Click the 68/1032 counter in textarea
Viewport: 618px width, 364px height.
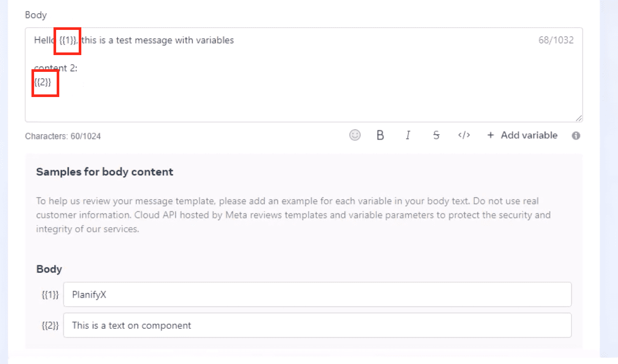pos(556,40)
